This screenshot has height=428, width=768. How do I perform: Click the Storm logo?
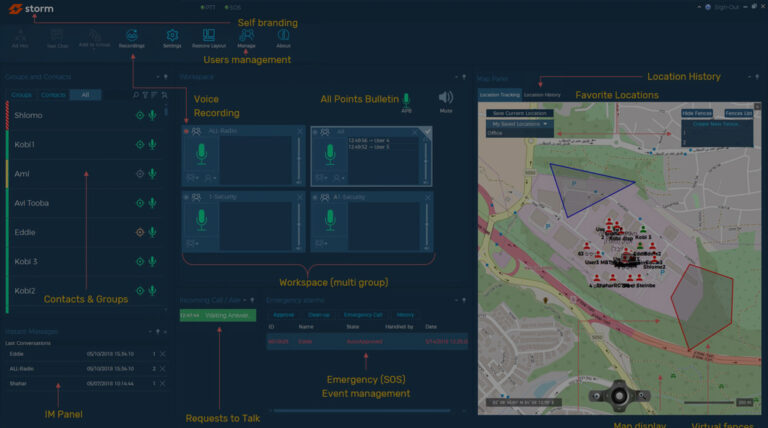(31, 9)
